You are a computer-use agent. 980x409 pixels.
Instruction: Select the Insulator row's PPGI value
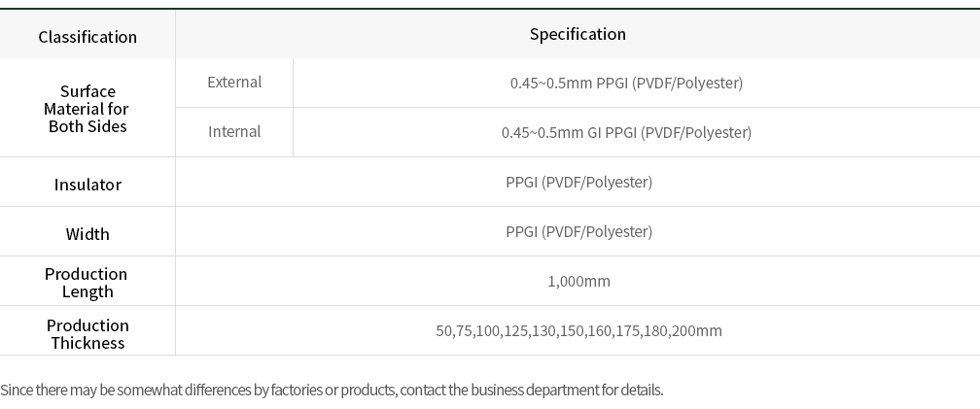[x=578, y=183]
